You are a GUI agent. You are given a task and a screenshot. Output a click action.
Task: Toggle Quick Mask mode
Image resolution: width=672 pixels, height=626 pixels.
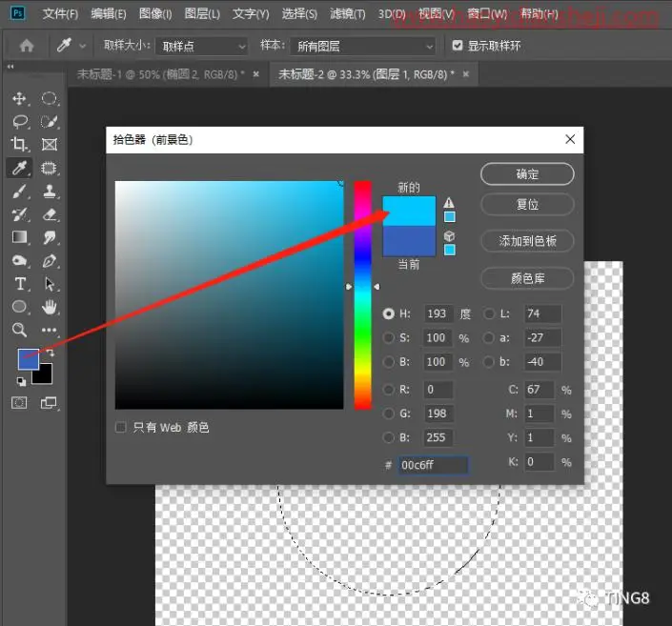pyautogui.click(x=19, y=403)
